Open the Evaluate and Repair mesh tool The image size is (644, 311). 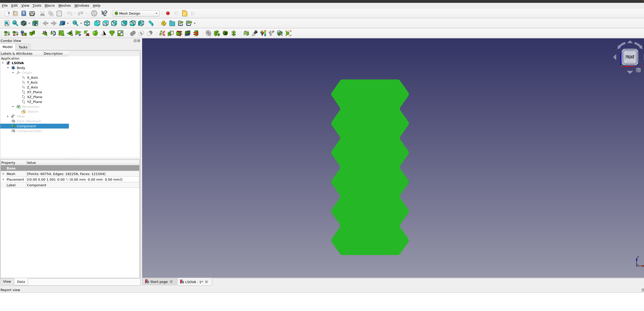tap(246, 33)
